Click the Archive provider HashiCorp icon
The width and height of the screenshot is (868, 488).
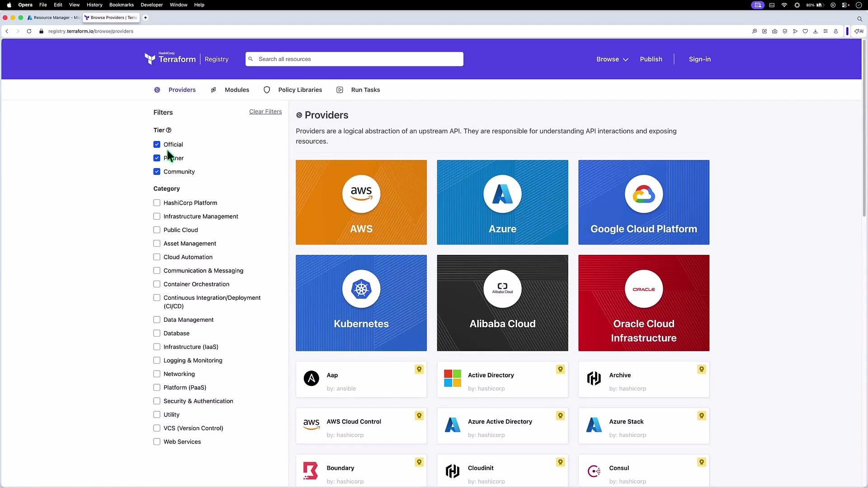[x=594, y=378]
